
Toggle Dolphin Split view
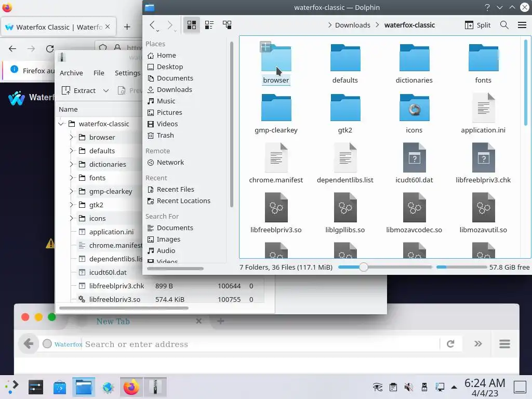click(478, 25)
